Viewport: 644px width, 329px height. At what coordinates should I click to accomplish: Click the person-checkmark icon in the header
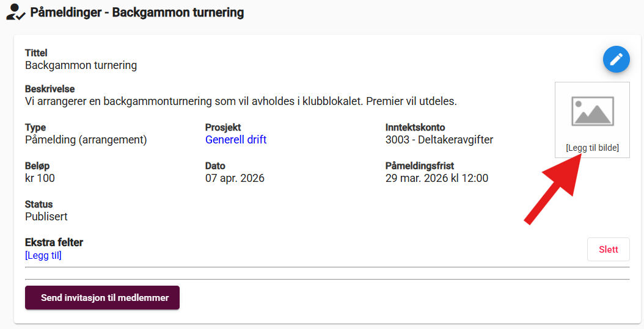pyautogui.click(x=16, y=12)
